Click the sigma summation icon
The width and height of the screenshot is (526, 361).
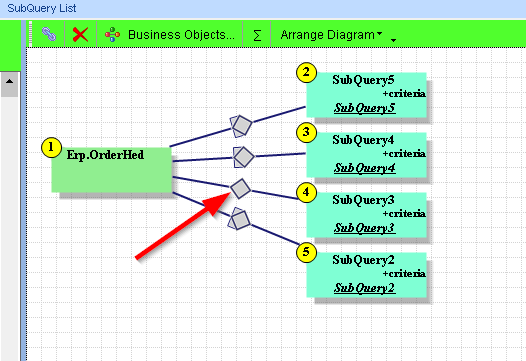(x=257, y=35)
